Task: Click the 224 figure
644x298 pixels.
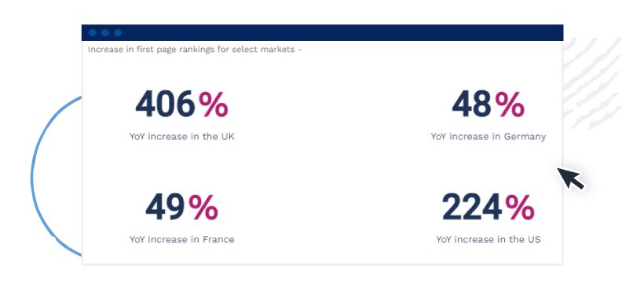Action: [472, 208]
